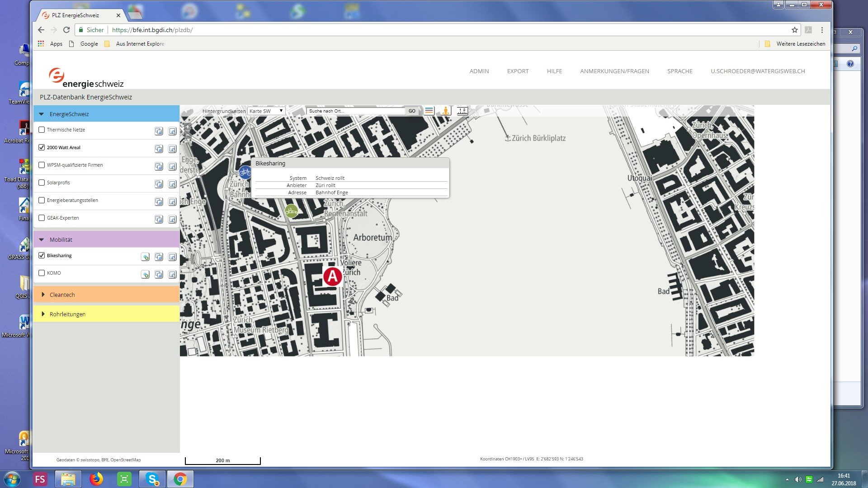Open the Hintergrundkarten Karte SW dropdown
868x488 pixels.
click(x=266, y=111)
